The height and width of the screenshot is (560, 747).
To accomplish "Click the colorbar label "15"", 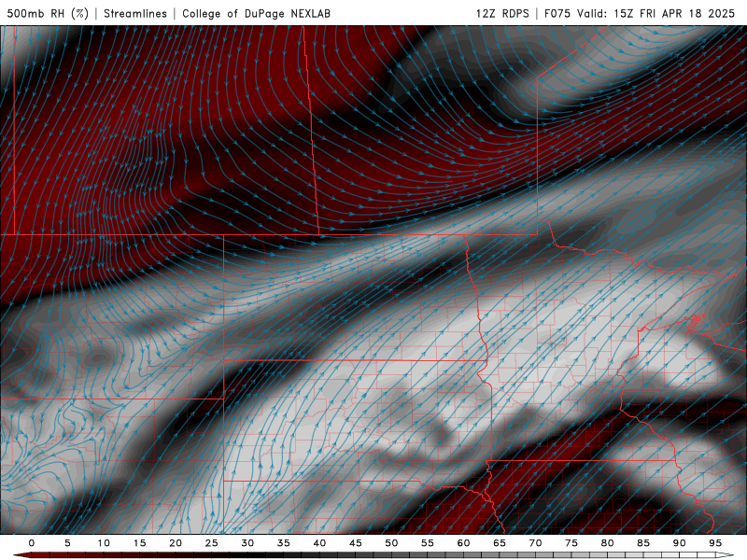I will tap(139, 543).
